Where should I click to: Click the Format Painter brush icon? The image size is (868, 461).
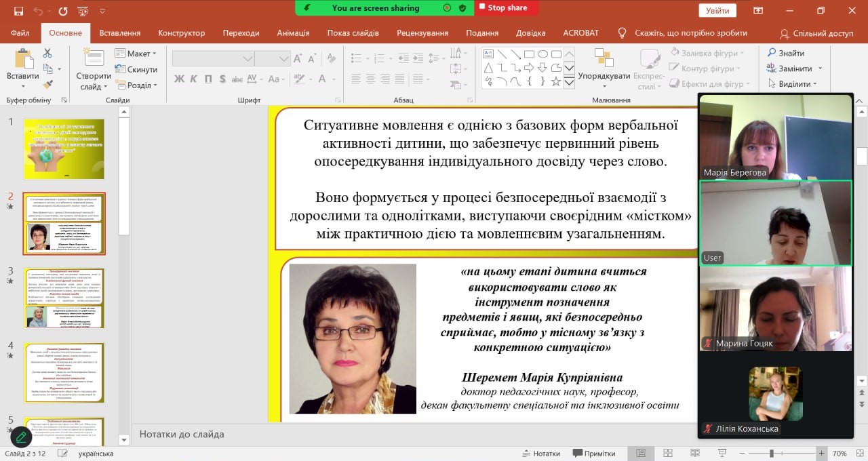(47, 84)
